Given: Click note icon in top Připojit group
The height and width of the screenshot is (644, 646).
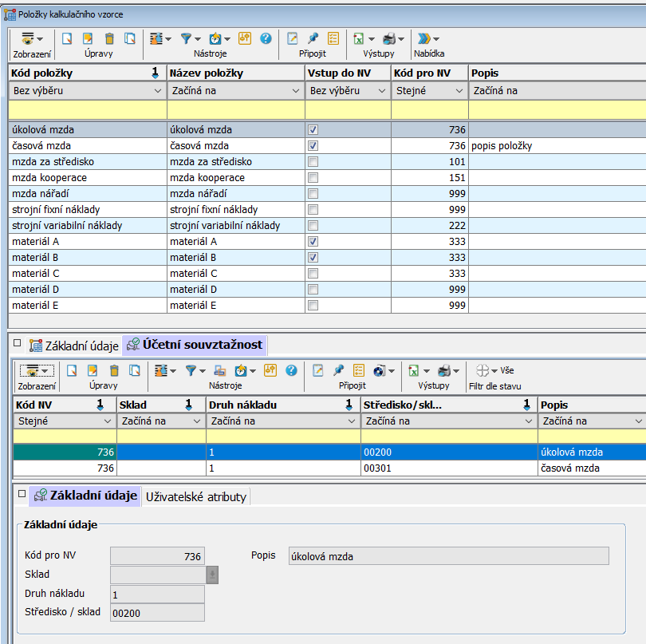Looking at the screenshot, I should point(292,39).
